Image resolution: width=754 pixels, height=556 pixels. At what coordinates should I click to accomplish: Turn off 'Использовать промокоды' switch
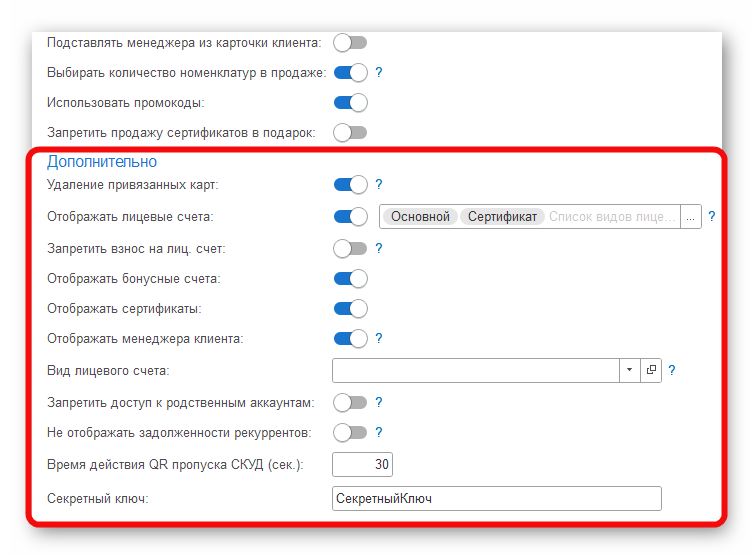click(x=351, y=102)
